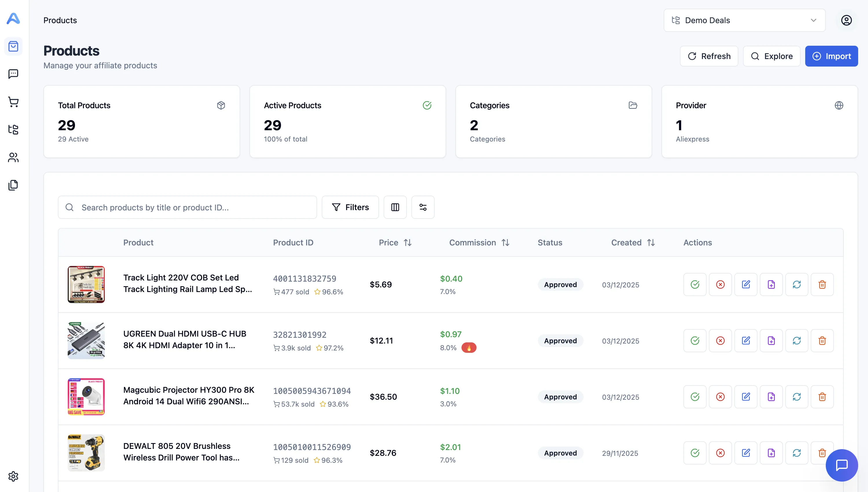Delete the DEWALT drill product
Screen dimensions: 868x492
[822, 452]
